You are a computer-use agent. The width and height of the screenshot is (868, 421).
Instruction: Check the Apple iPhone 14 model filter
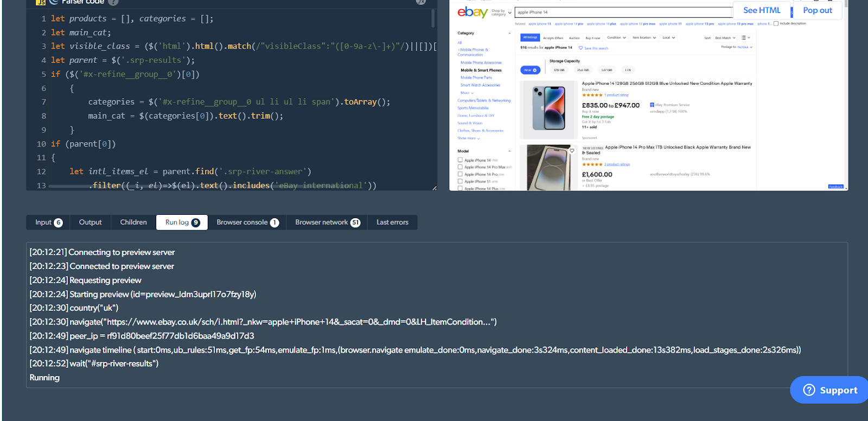point(460,160)
